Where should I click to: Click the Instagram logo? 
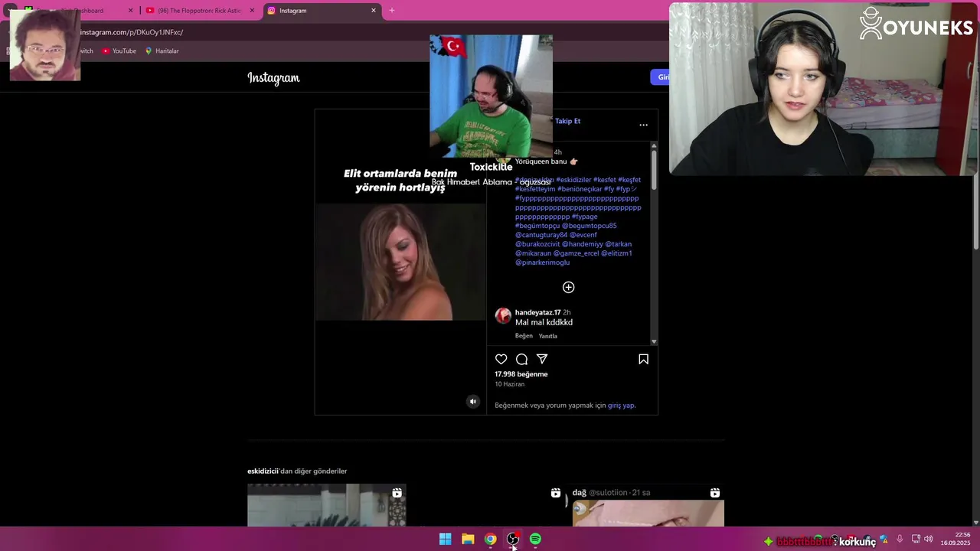click(x=273, y=77)
